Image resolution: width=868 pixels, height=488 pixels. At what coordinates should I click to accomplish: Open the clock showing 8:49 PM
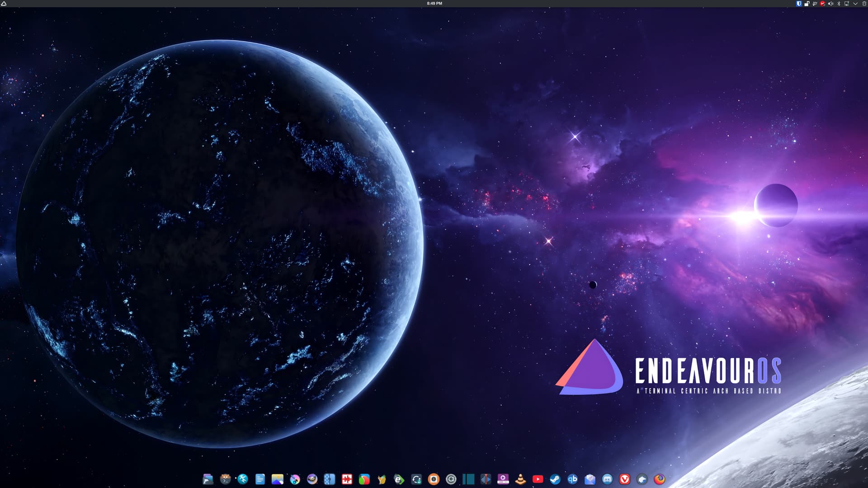point(434,3)
